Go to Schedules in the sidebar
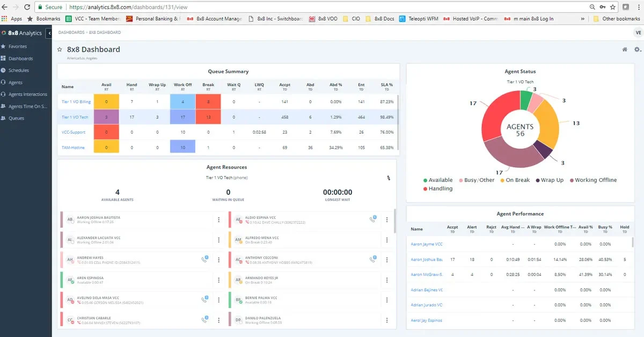 [x=18, y=70]
